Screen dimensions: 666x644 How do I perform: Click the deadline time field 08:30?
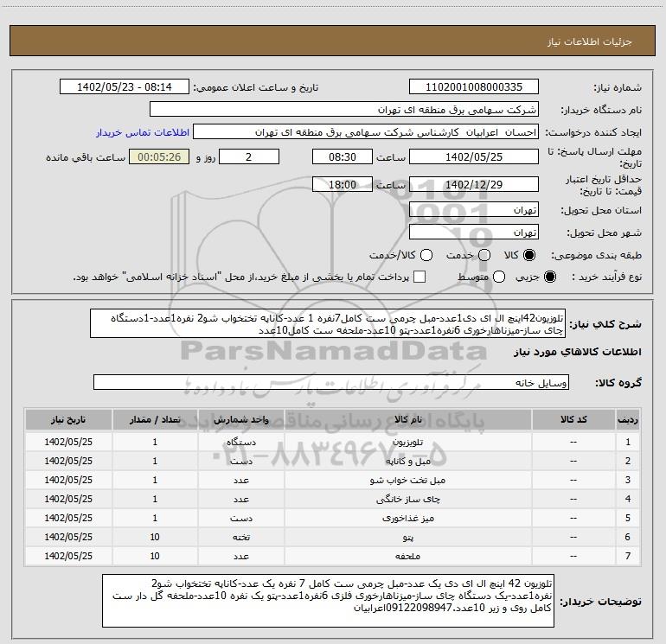(x=343, y=156)
